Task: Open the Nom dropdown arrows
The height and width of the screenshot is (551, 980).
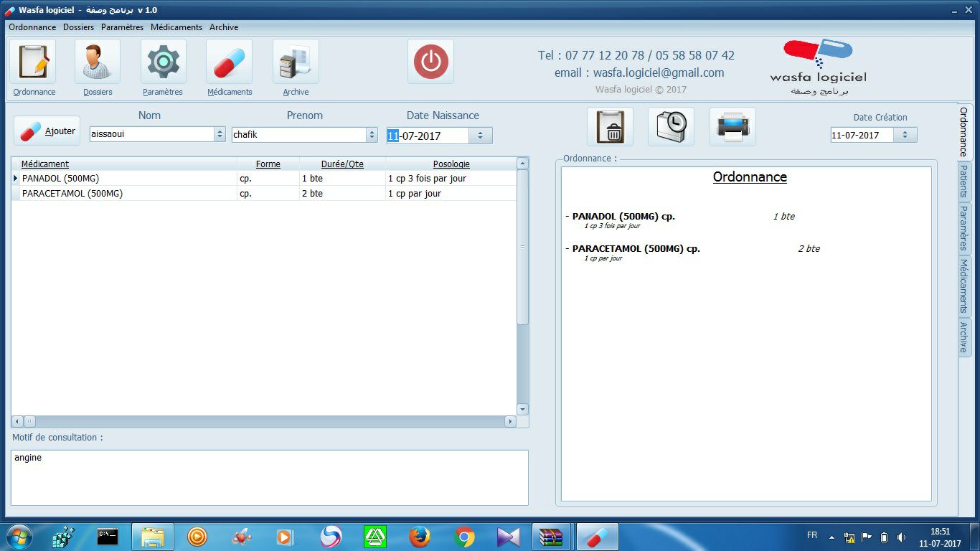Action: click(220, 134)
